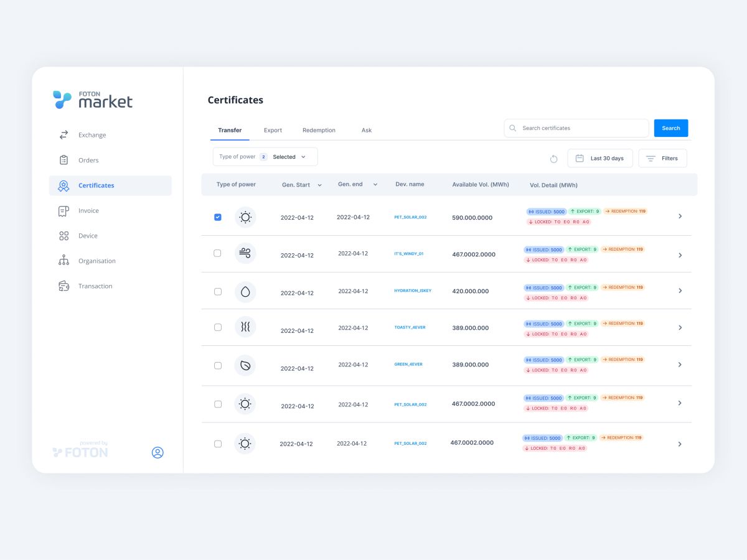Click the Transaction wallet icon
The height and width of the screenshot is (560, 747).
(x=63, y=286)
